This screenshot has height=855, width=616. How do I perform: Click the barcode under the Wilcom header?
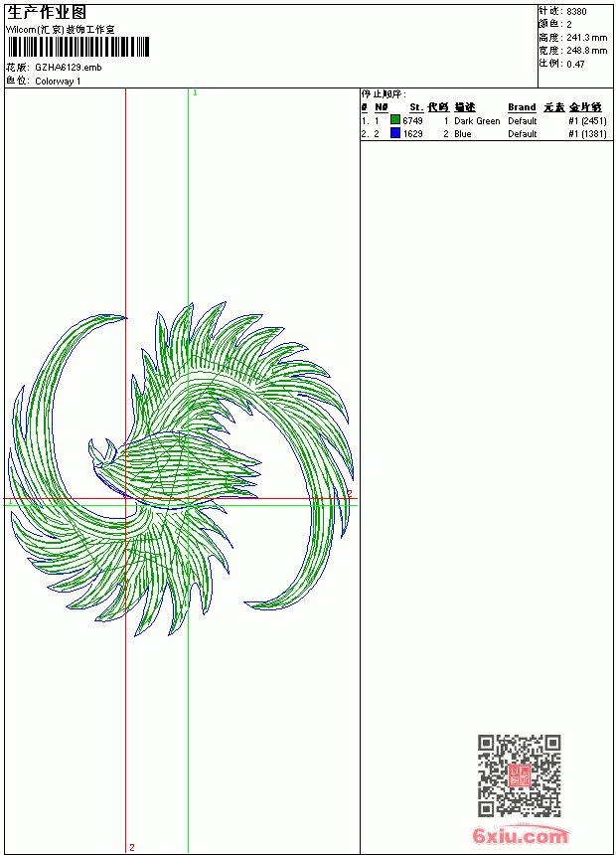(x=77, y=47)
